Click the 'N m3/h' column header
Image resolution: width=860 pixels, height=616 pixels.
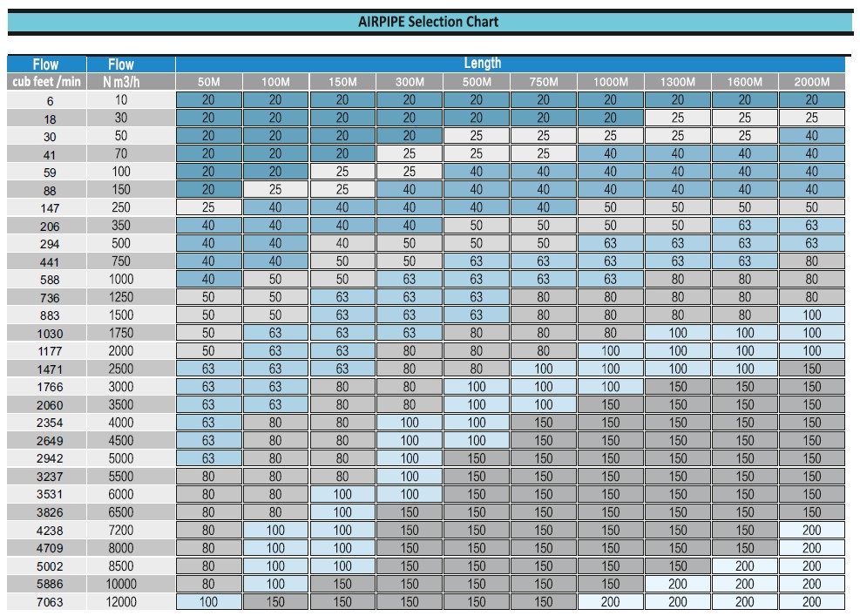click(121, 82)
